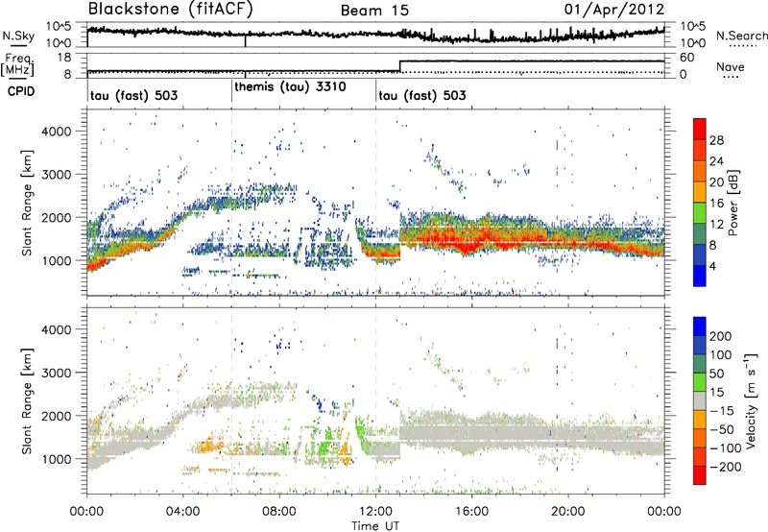768x532 pixels.
Task: Click the '-200' tick on the Velocity scale
Action: click(725, 467)
